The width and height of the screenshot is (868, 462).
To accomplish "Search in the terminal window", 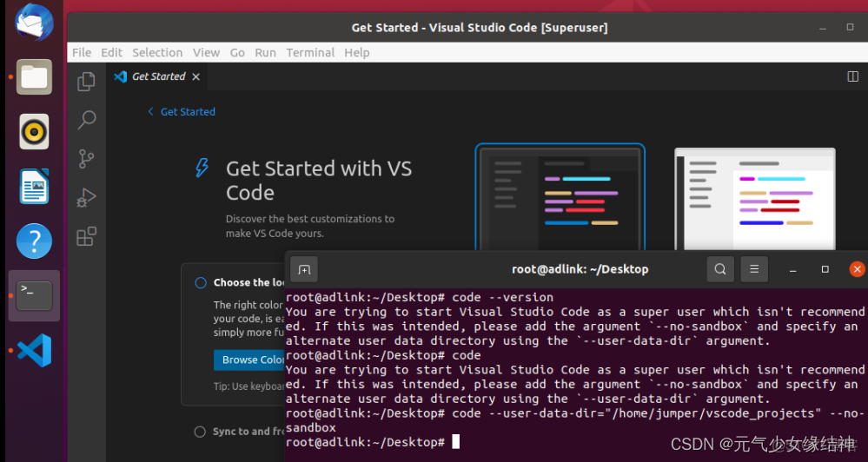I will click(x=720, y=269).
